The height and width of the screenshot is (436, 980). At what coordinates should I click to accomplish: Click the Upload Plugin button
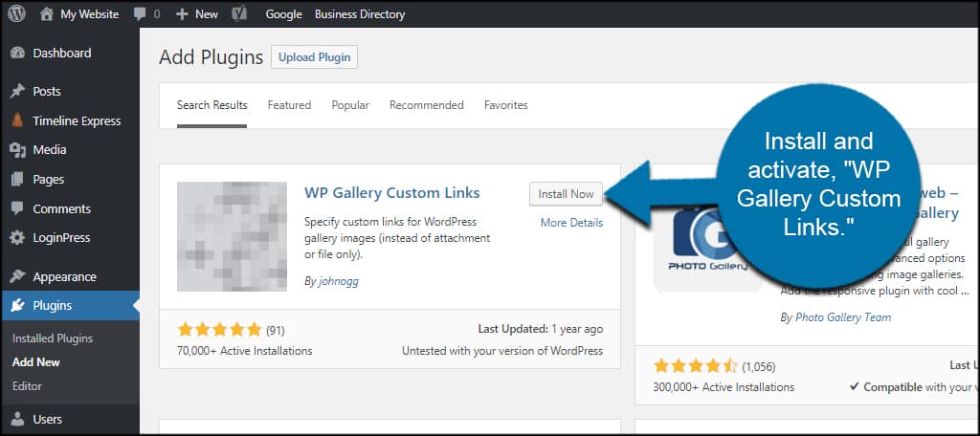pos(314,56)
